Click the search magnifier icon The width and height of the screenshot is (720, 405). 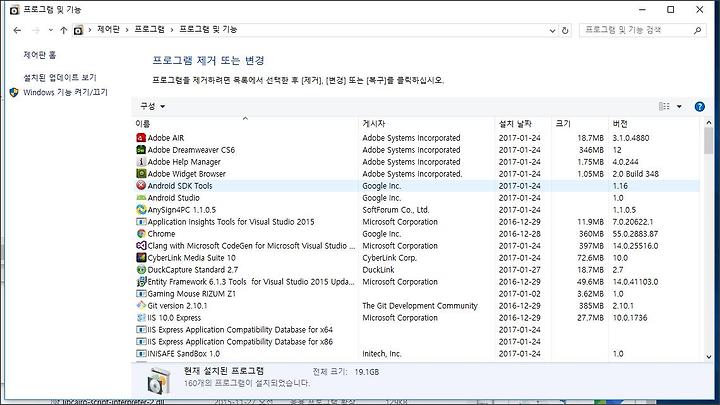point(698,30)
